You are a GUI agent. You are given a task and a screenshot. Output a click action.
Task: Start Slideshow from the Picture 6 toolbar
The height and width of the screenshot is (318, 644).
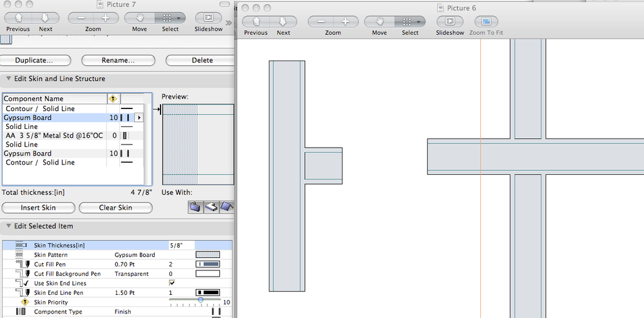point(450,22)
